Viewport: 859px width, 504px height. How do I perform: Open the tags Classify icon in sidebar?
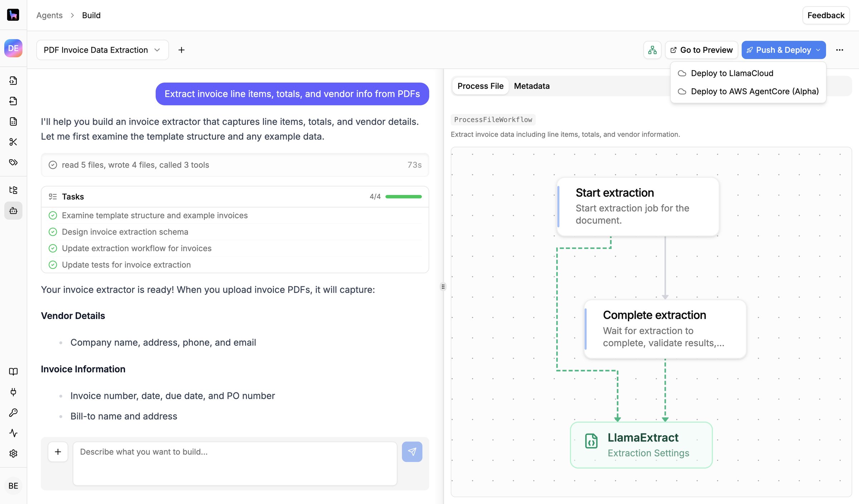[13, 162]
